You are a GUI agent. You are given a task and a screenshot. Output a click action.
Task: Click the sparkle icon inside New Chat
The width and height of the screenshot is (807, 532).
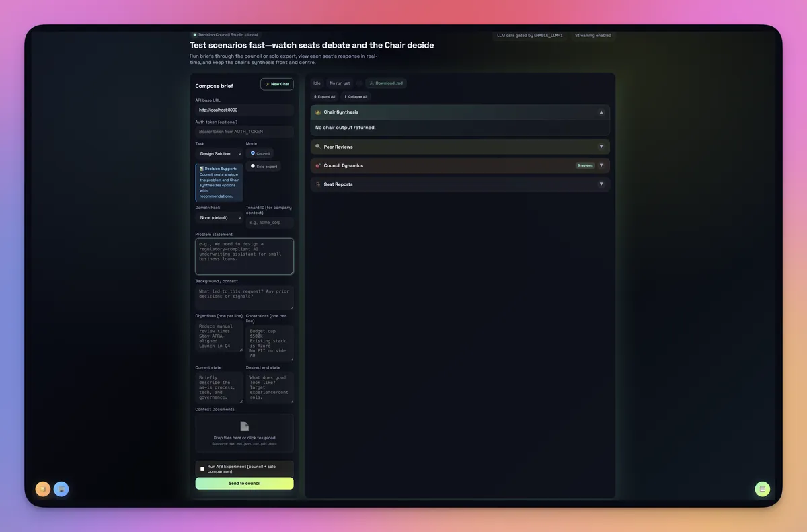tap(268, 83)
